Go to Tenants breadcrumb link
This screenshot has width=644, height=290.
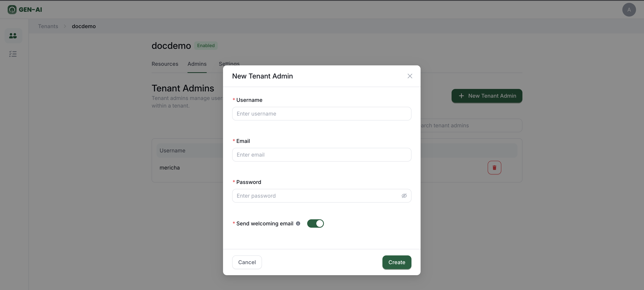(x=48, y=26)
